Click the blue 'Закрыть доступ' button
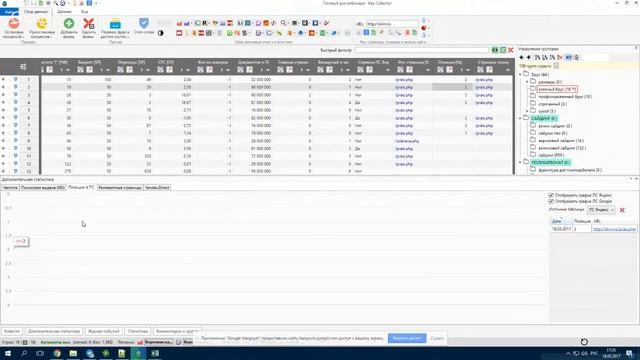 (407, 338)
